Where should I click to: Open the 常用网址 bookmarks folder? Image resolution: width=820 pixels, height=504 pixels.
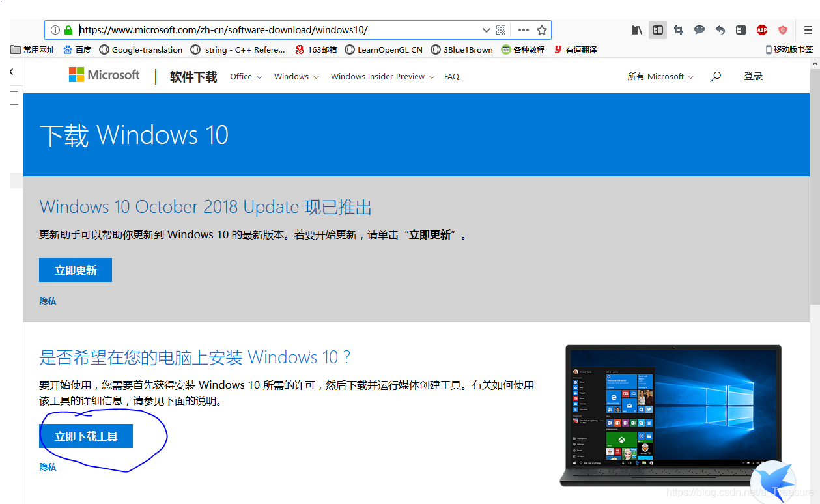click(33, 49)
